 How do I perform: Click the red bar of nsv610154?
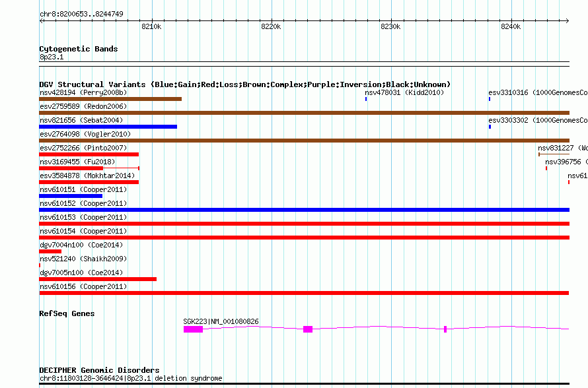304,238
